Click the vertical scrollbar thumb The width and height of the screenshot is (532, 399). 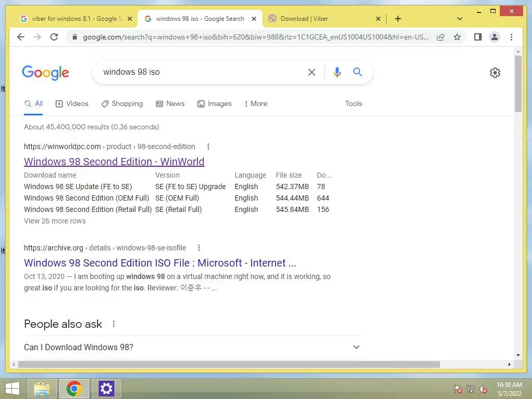click(518, 83)
